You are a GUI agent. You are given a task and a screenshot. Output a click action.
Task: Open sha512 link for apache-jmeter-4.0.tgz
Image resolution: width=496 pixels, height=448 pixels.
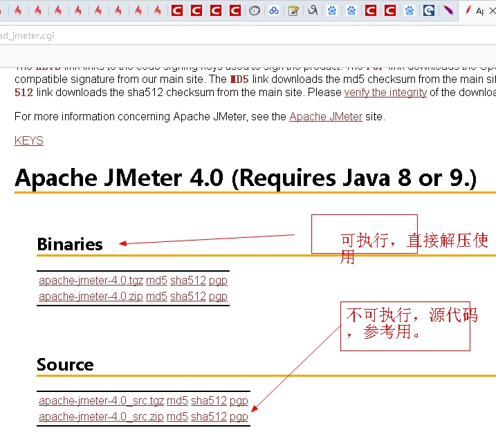188,281
